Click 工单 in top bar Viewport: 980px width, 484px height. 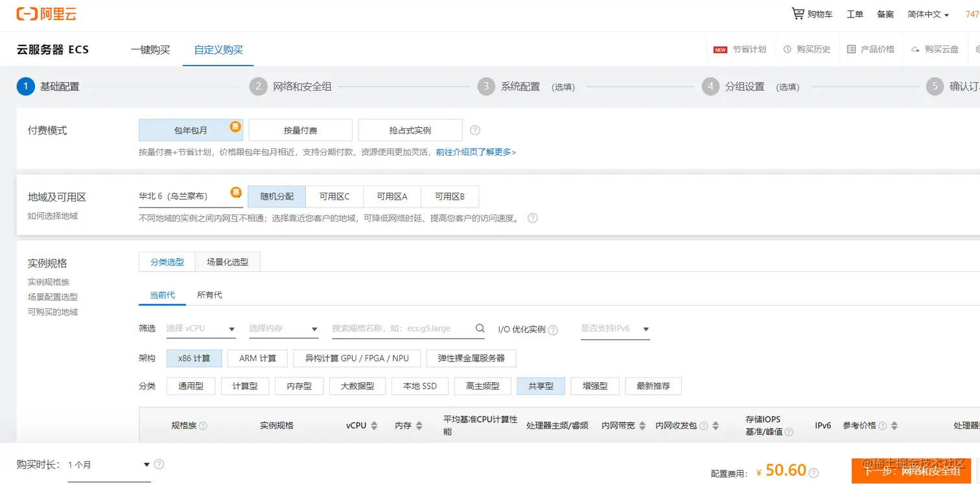[x=855, y=14]
